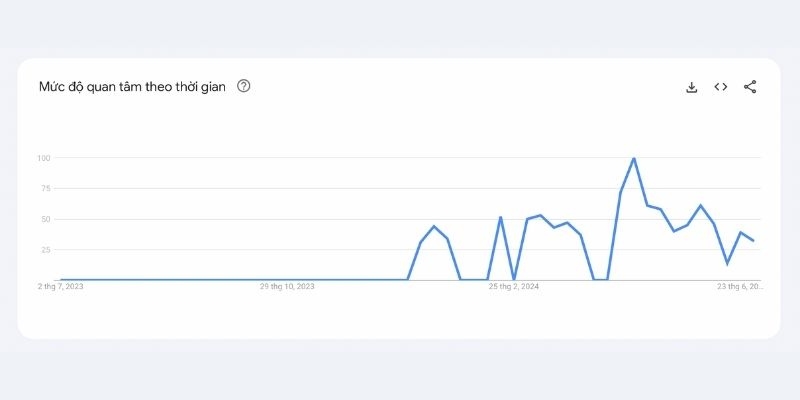800x400 pixels.
Task: Click the "25 thg 2, 2024" date label
Action: click(x=514, y=287)
